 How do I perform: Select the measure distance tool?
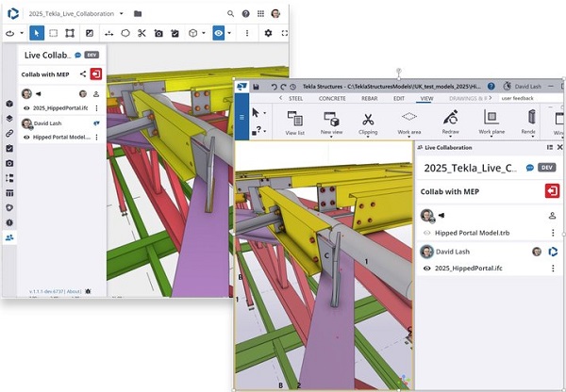pos(108,33)
